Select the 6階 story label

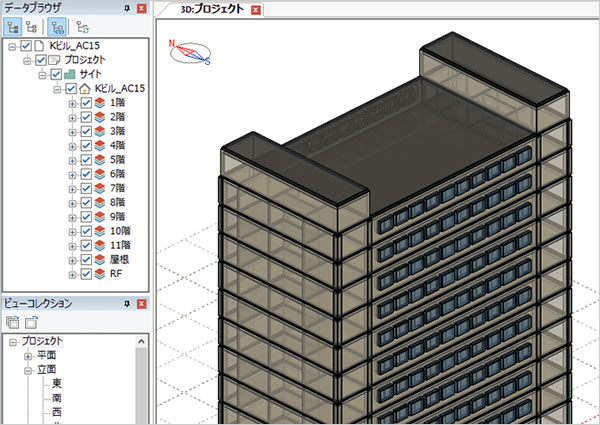pyautogui.click(x=117, y=174)
